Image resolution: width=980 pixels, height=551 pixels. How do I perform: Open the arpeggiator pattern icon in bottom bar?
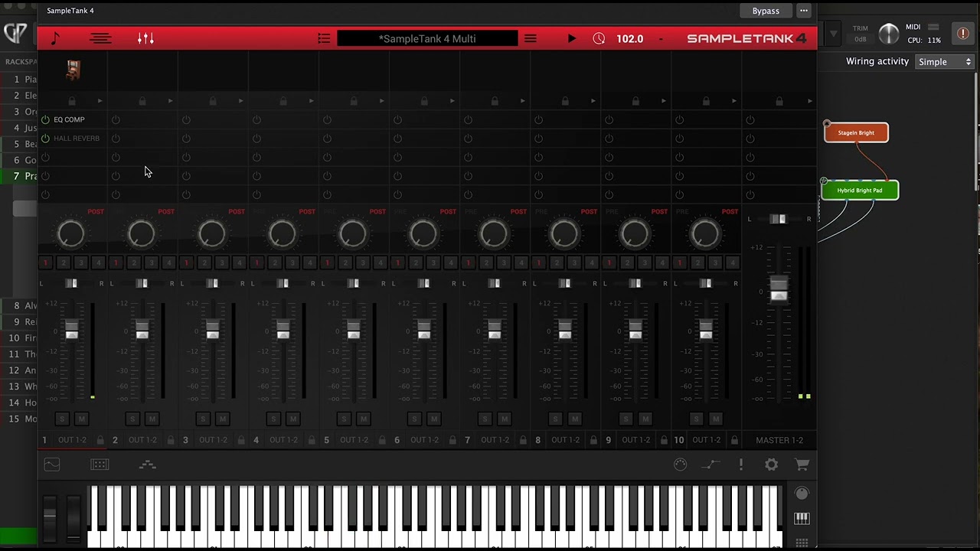pyautogui.click(x=148, y=465)
